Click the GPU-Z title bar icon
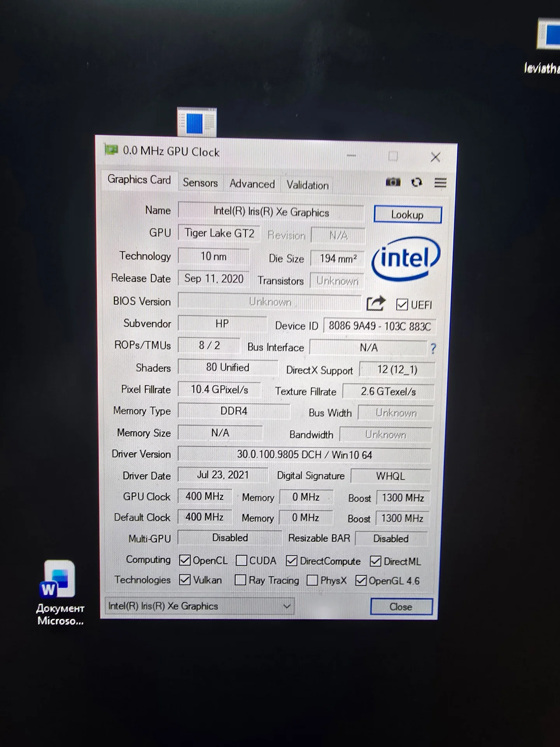Image resolution: width=560 pixels, height=747 pixels. [111, 149]
